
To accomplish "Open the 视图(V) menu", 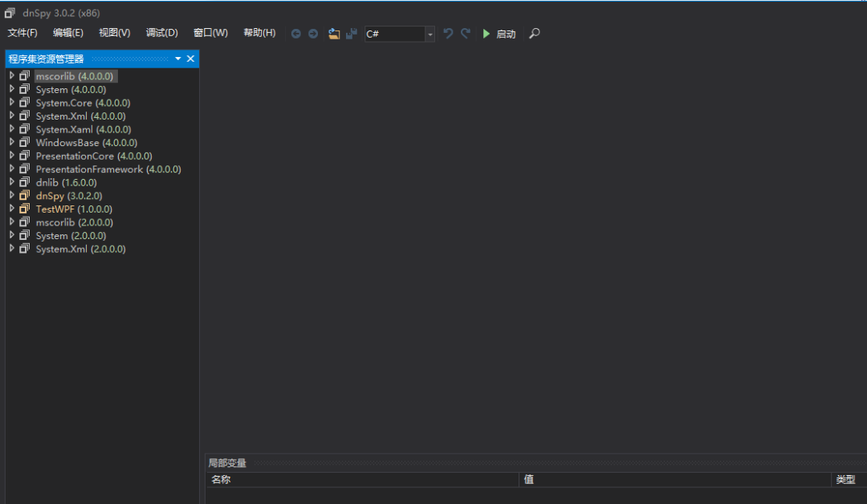I will click(115, 33).
